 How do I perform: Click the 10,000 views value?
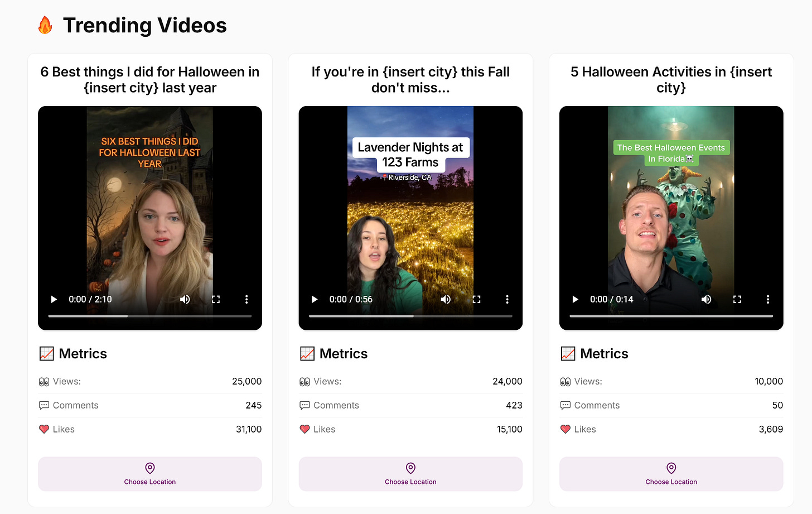tap(769, 382)
